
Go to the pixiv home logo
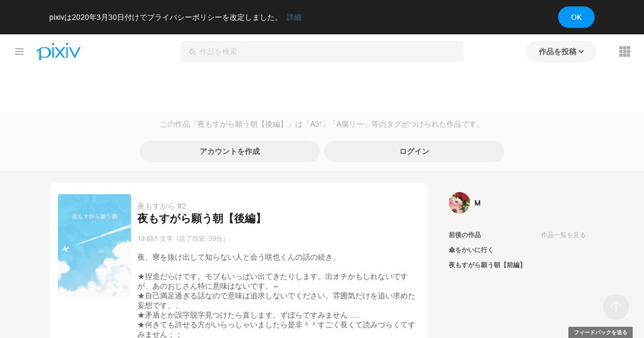[x=58, y=52]
